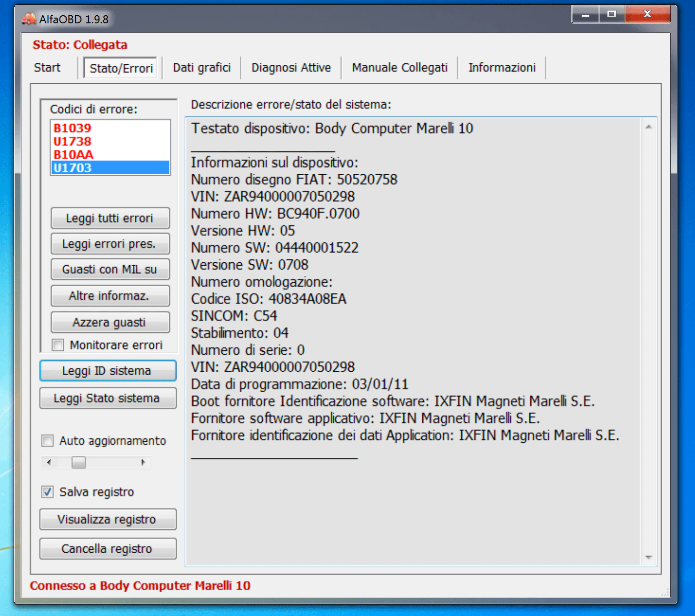Click the AlfaOBD app icon in title bar
This screenshot has height=616, width=695.
pyautogui.click(x=29, y=19)
